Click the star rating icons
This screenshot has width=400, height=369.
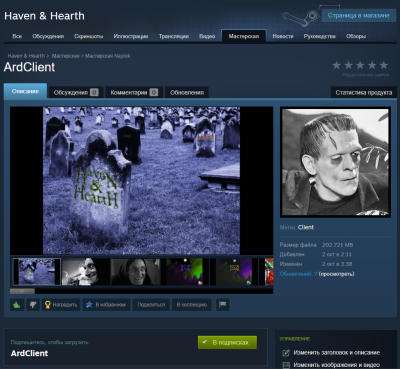click(x=360, y=65)
